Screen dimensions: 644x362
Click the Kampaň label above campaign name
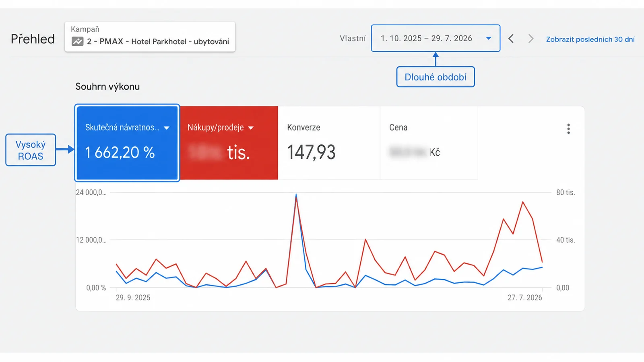click(x=85, y=29)
